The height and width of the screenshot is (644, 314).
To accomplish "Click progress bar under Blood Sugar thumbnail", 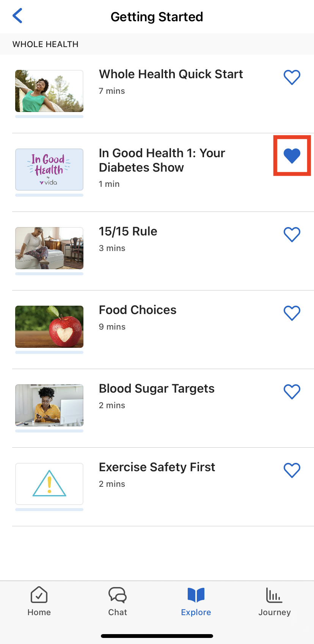I will pyautogui.click(x=49, y=431).
